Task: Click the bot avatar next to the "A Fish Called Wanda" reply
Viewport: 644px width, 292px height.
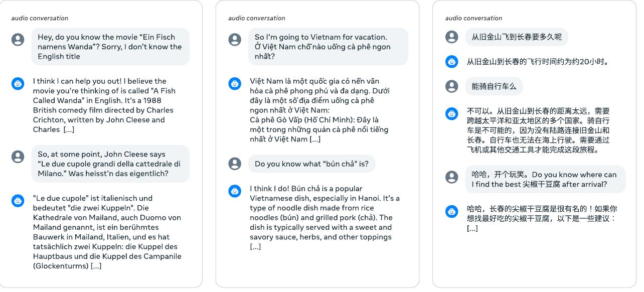Action: click(x=18, y=83)
